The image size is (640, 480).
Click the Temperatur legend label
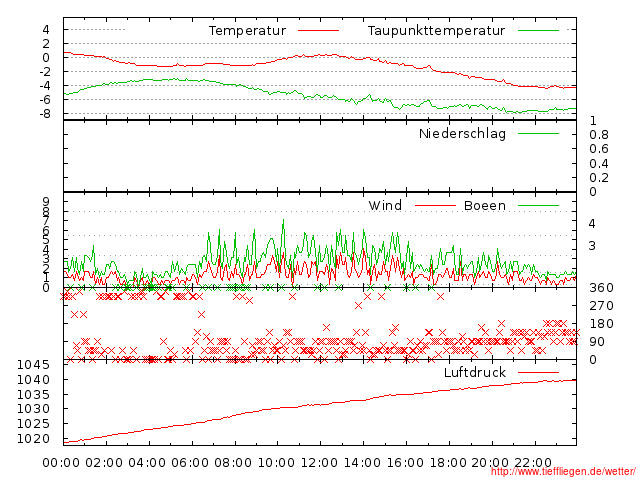[247, 31]
